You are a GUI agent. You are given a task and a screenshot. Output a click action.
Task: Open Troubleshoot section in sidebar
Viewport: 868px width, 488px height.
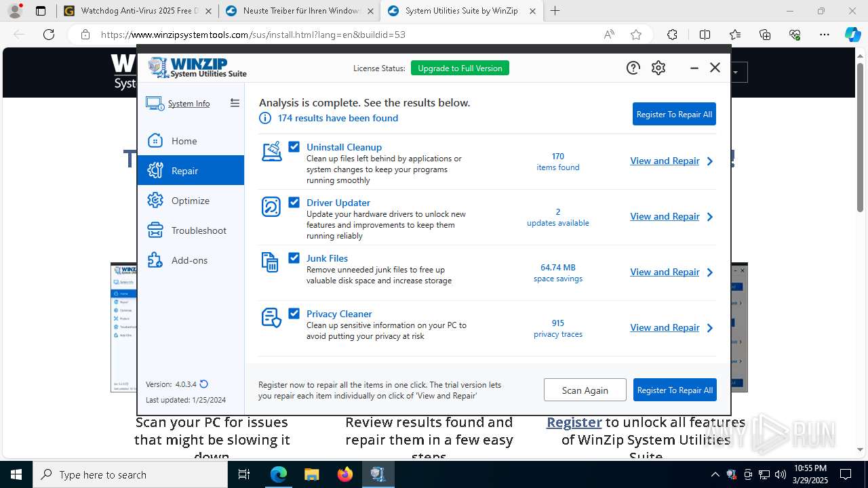191,230
